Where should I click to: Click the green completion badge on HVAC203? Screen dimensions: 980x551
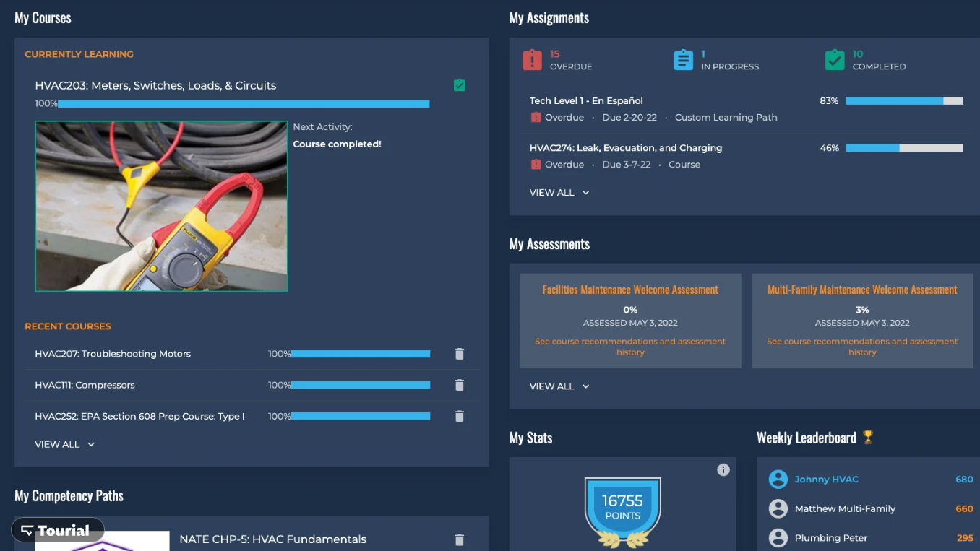pyautogui.click(x=460, y=84)
